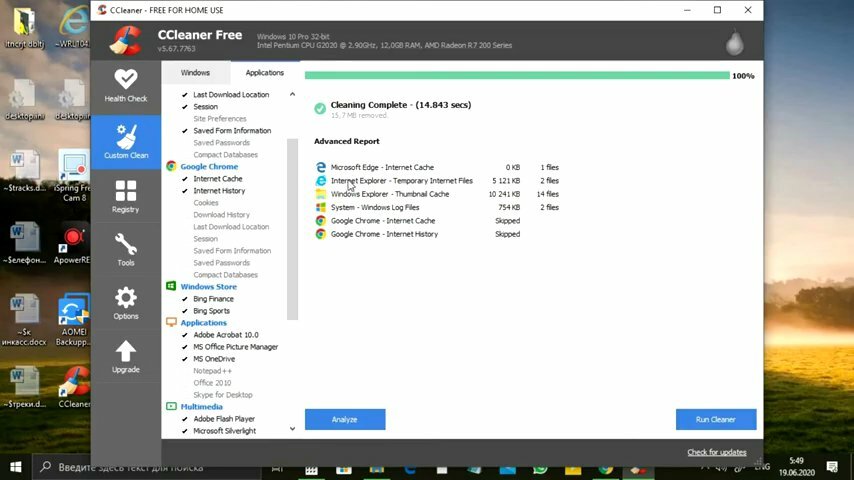Switch to the Windows tab
Viewport: 854px width, 480px height.
(x=195, y=72)
